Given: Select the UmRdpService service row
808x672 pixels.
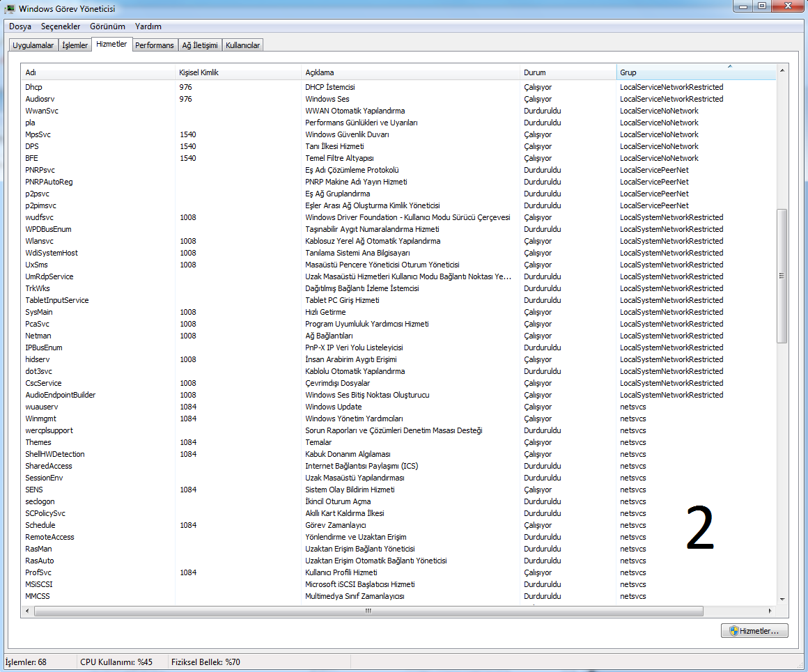Looking at the screenshot, I should 398,276.
